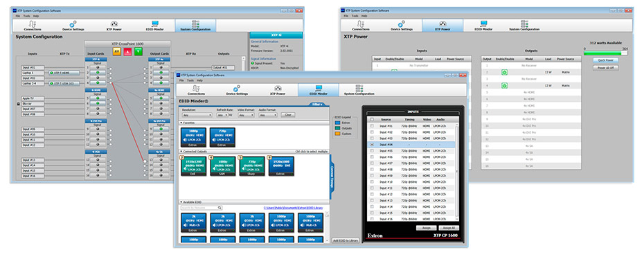Select the 1920x1080 DVI Extron output EDID
The width and height of the screenshot is (644, 257).
281,166
